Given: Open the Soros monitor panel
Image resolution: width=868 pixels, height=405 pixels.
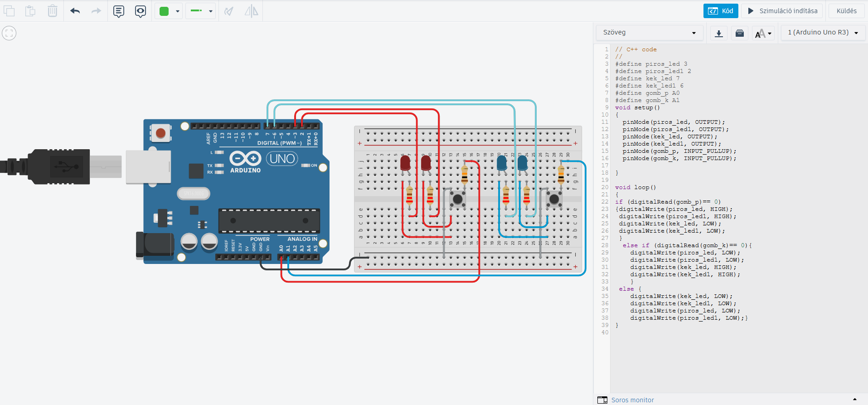Looking at the screenshot, I should coord(632,400).
